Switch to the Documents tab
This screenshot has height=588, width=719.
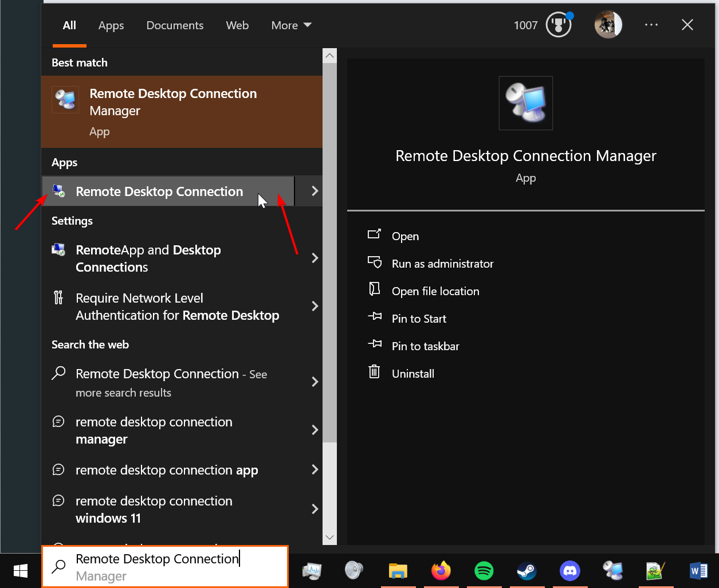click(x=175, y=25)
